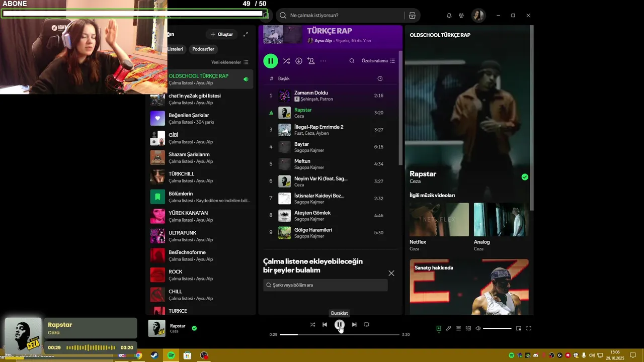The width and height of the screenshot is (644, 362).
Task: Open the user profile avatar
Action: tap(478, 16)
